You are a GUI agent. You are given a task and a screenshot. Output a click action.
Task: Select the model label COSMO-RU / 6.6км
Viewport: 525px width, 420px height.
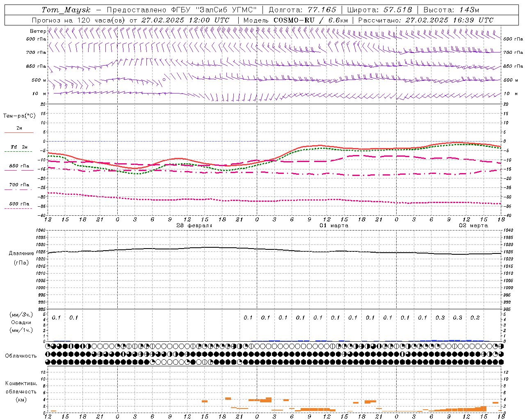pos(310,20)
